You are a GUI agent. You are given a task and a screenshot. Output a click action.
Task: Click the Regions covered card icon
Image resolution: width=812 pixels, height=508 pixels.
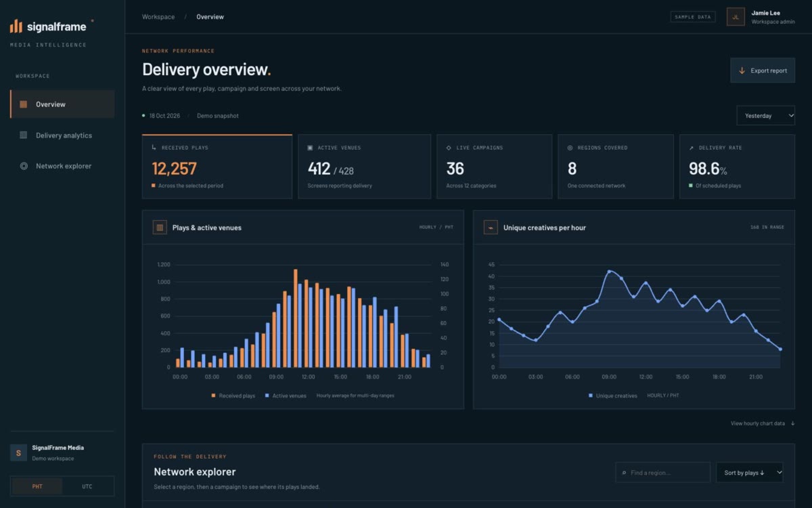pyautogui.click(x=570, y=148)
